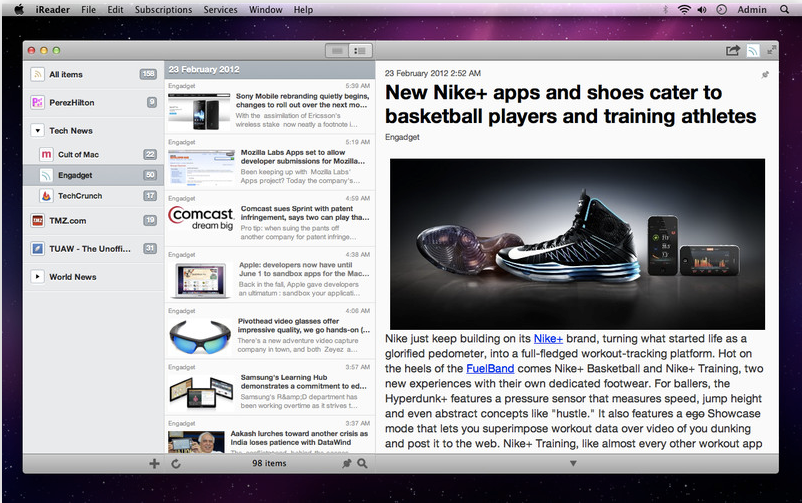The height and width of the screenshot is (503, 802).
Task: Select the PerezHilton feed
Action: tap(94, 103)
